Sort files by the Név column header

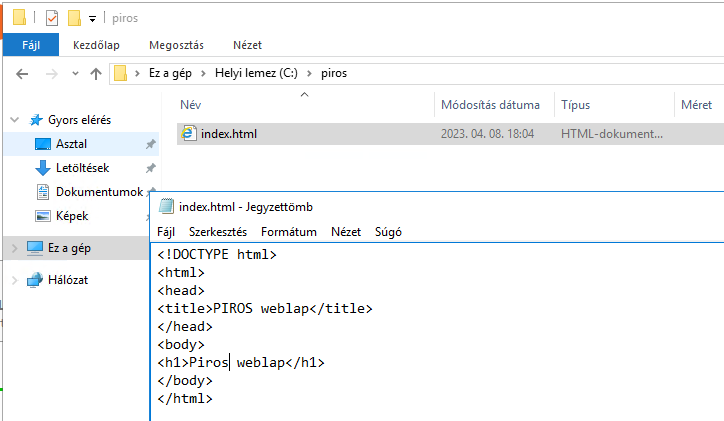click(191, 105)
